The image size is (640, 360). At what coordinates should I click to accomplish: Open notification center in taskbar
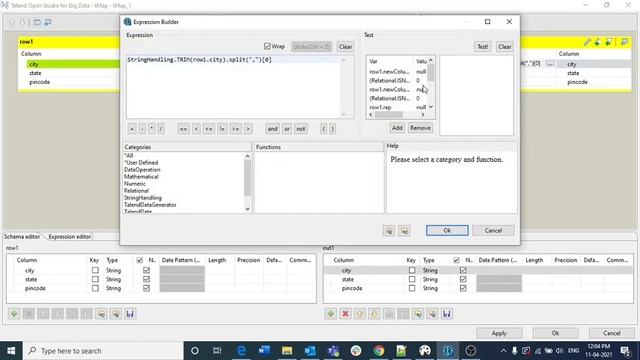click(625, 351)
